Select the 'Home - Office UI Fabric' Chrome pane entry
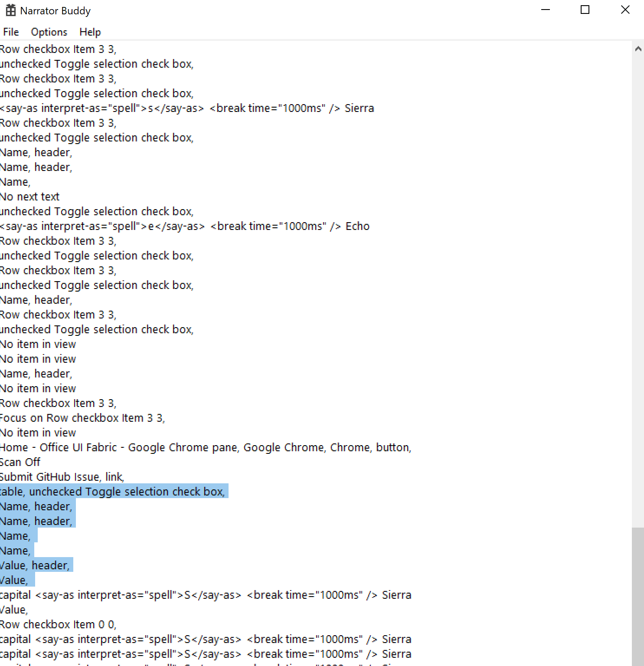Image resolution: width=644 pixels, height=666 pixels. [205, 447]
